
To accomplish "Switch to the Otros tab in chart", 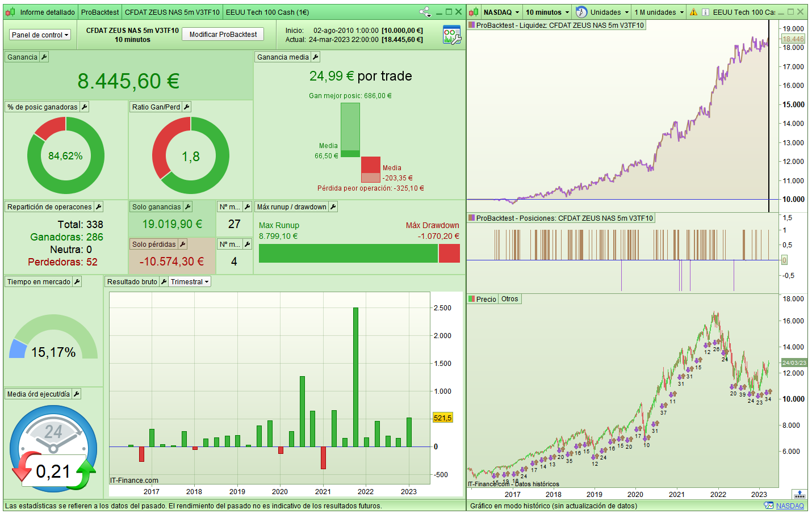I will [510, 299].
